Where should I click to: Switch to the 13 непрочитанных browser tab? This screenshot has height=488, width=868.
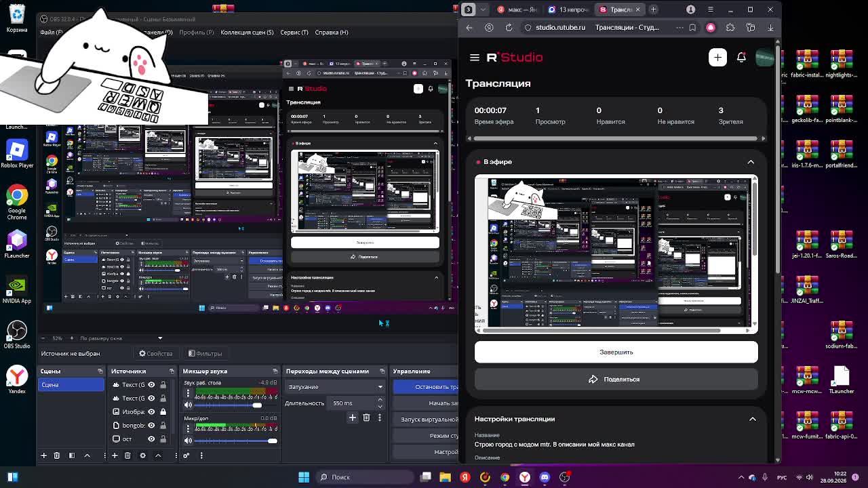pos(570,9)
